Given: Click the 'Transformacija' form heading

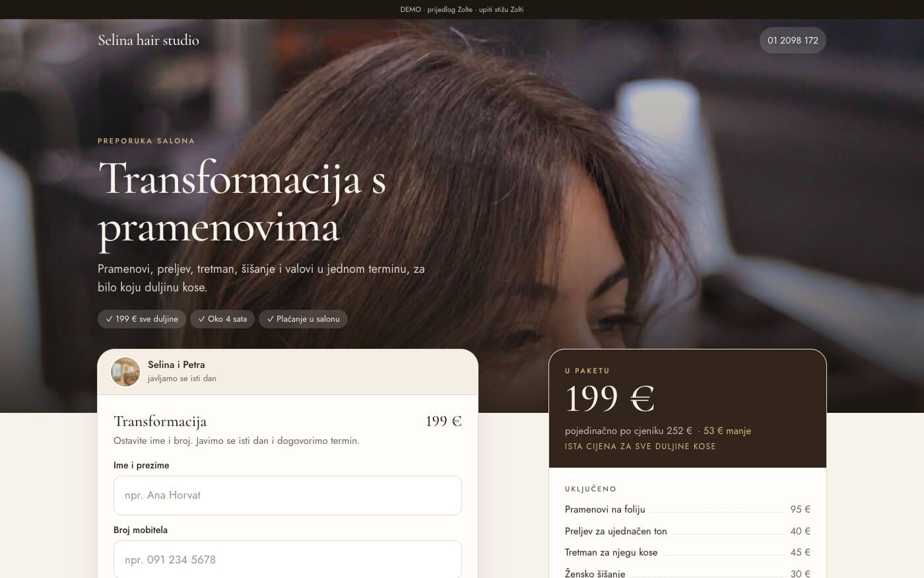Looking at the screenshot, I should 160,421.
